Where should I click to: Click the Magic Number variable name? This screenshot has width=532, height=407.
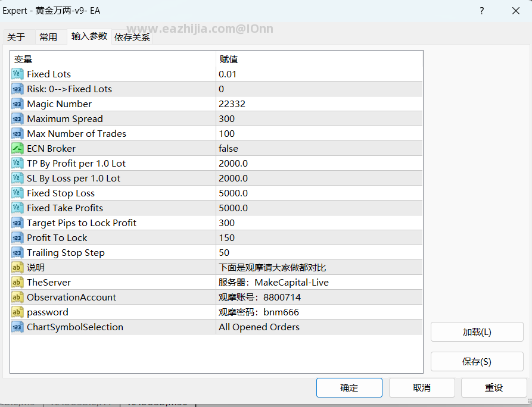point(60,104)
